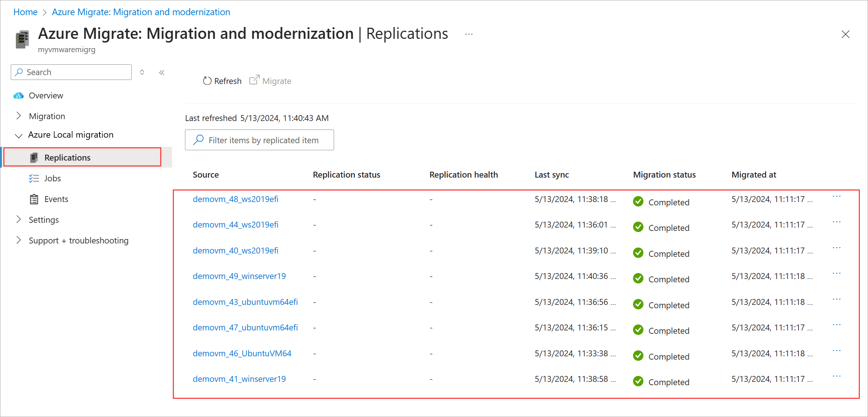Image resolution: width=868 pixels, height=417 pixels.
Task: Open row menu for demovm_41_winserver19
Action: click(837, 376)
